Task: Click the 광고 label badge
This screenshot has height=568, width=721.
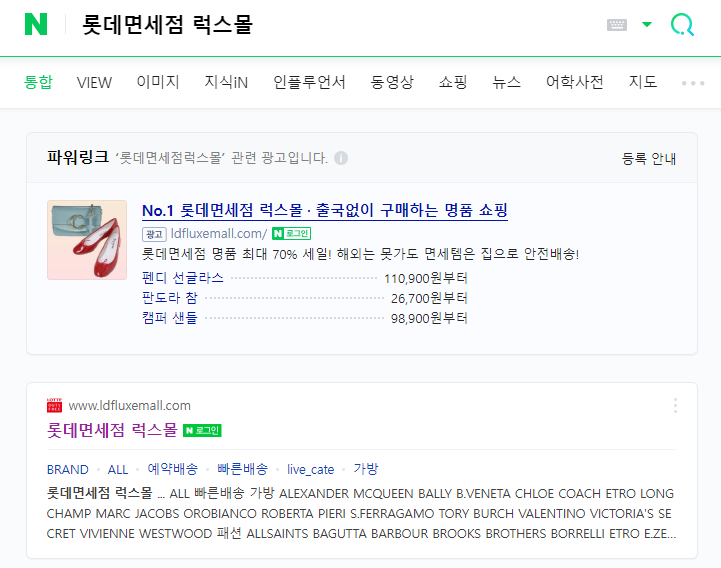Action: pos(154,234)
